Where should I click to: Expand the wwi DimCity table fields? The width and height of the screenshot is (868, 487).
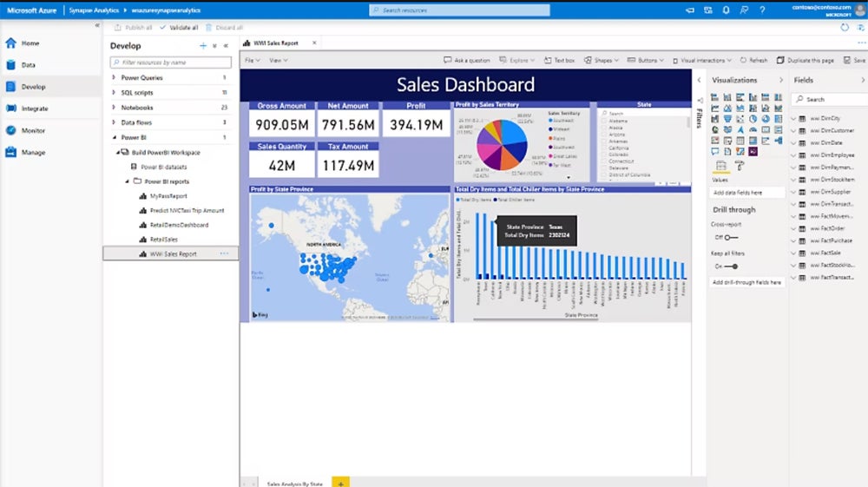click(793, 118)
